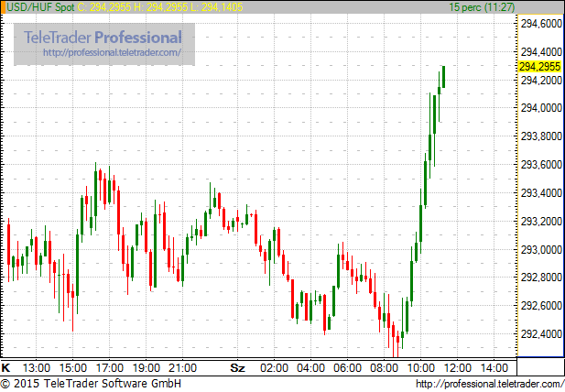
Task: Click the highlighted current price 294,2955
Action: [539, 67]
